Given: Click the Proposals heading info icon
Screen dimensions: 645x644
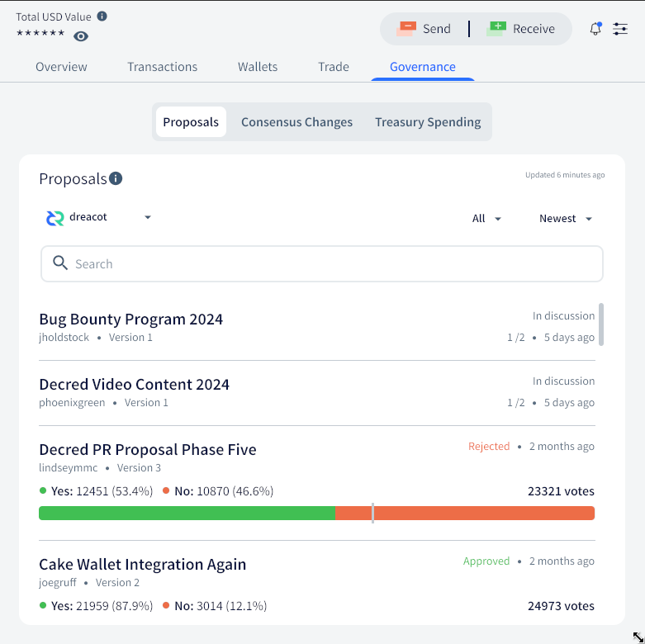Looking at the screenshot, I should pyautogui.click(x=116, y=178).
